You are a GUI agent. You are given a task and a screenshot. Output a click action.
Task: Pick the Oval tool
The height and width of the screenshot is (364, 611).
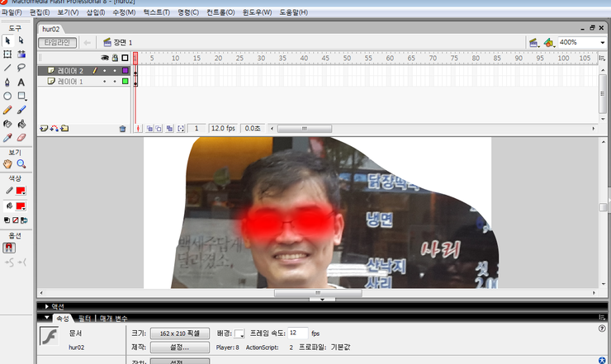(7, 96)
